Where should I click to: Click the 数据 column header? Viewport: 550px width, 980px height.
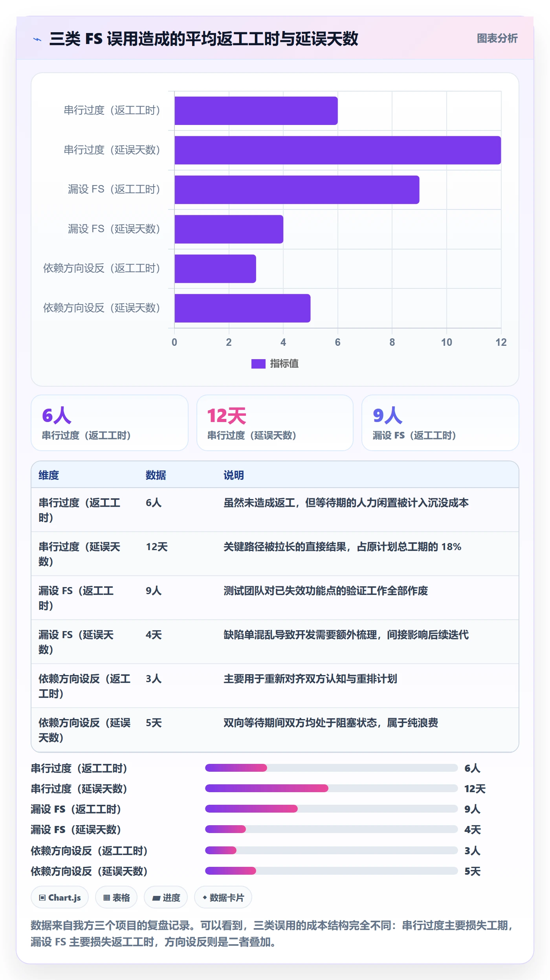pyautogui.click(x=156, y=475)
